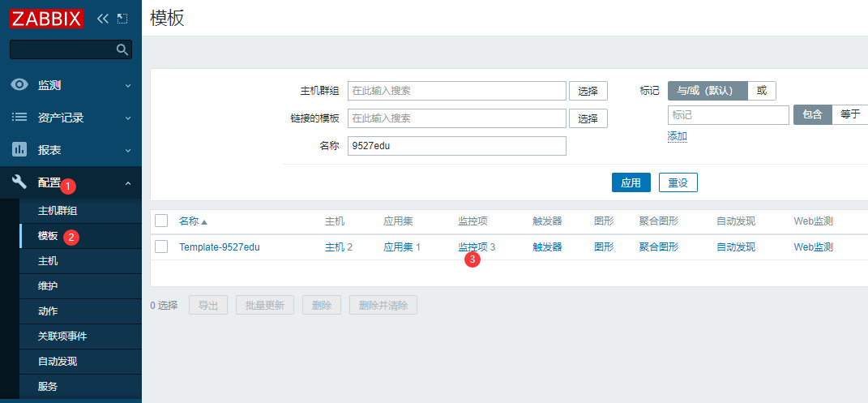Open 图形 link in template row

pyautogui.click(x=604, y=247)
